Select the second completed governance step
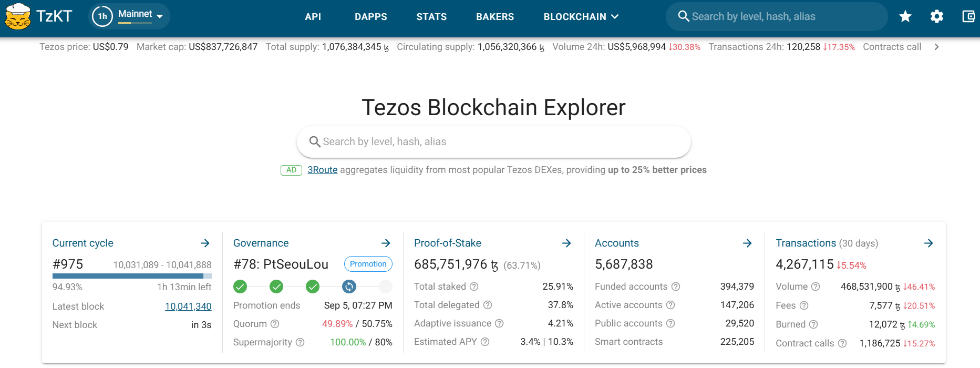The image size is (980, 368). [x=276, y=287]
